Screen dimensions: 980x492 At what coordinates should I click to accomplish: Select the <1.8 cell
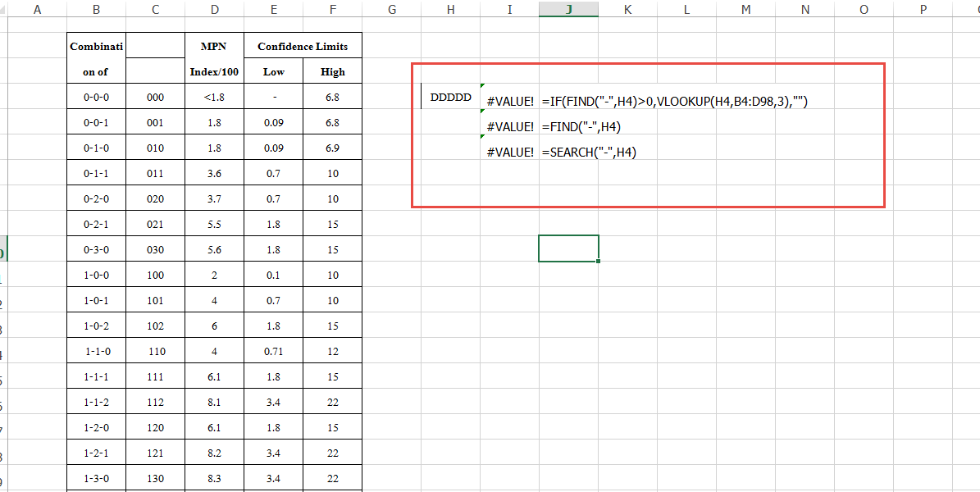(x=214, y=97)
